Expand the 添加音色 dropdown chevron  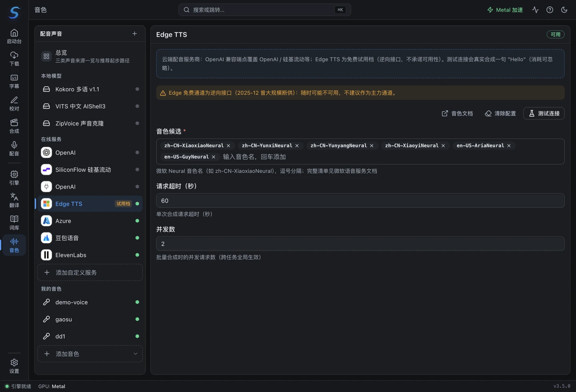pyautogui.click(x=135, y=354)
